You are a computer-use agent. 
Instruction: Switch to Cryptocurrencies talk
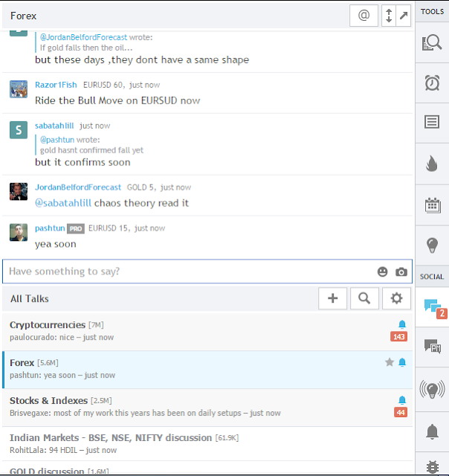[x=207, y=331]
